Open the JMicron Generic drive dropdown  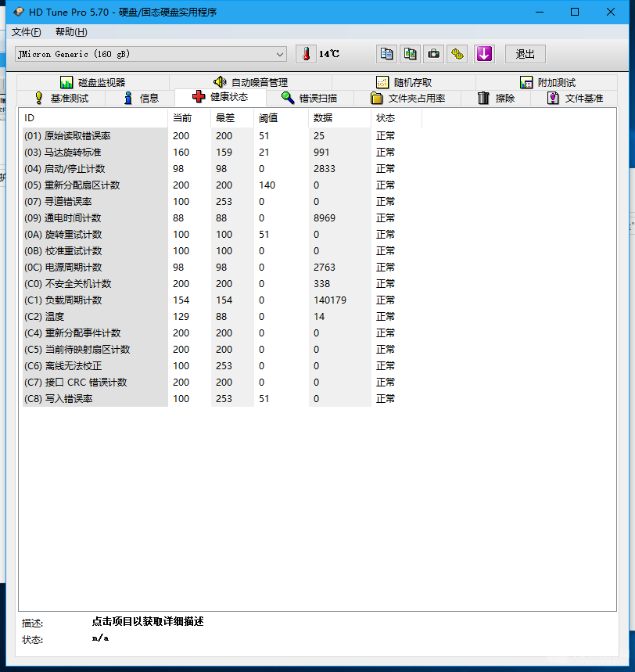tap(151, 54)
